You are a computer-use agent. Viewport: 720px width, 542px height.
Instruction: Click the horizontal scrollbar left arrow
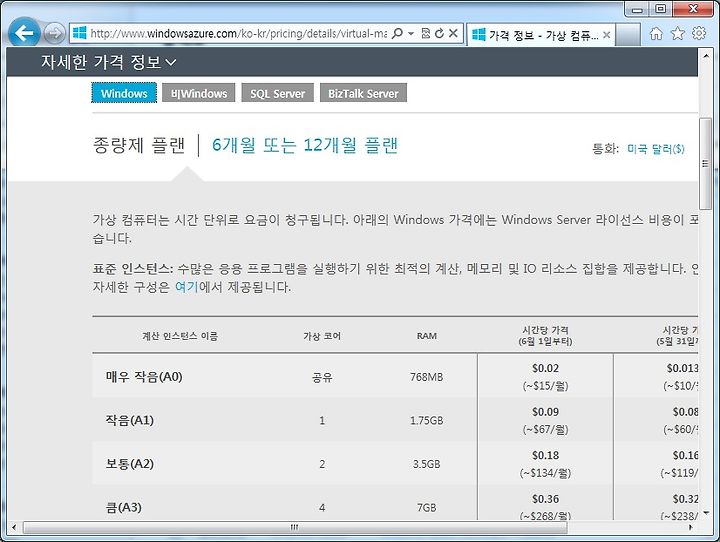click(x=14, y=527)
